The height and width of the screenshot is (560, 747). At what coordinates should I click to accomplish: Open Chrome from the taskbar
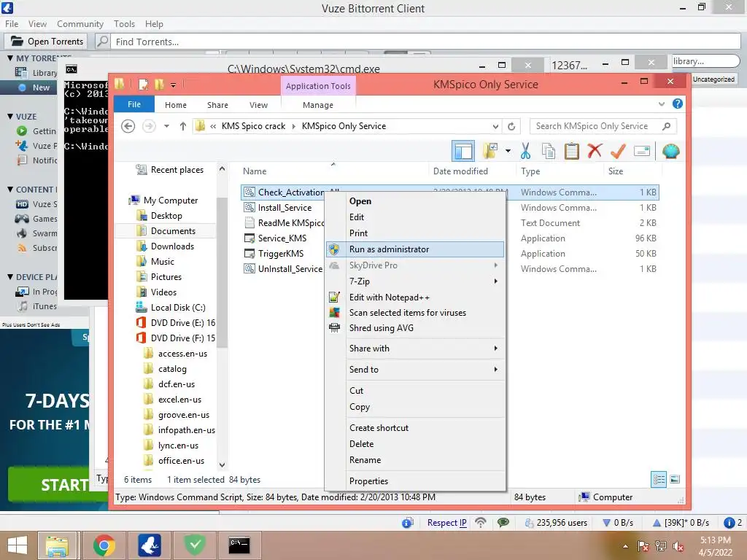tap(104, 545)
